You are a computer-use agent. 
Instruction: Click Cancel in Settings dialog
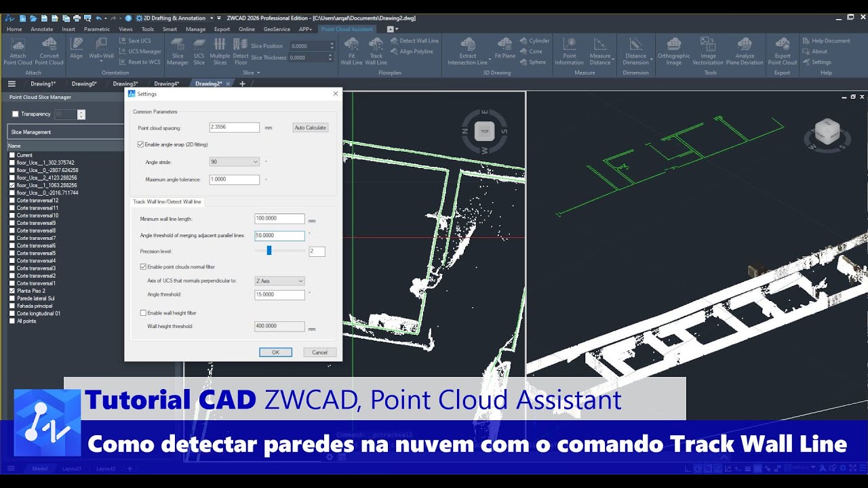click(320, 352)
